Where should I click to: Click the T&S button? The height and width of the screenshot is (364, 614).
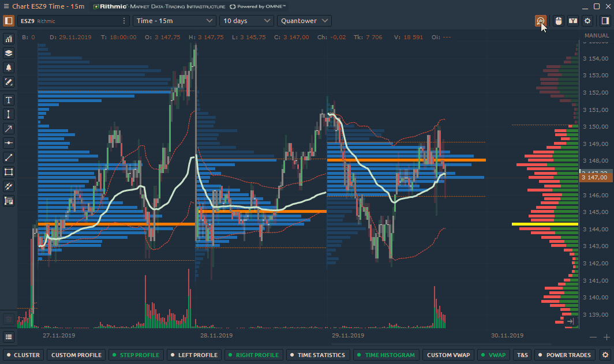[x=523, y=355]
